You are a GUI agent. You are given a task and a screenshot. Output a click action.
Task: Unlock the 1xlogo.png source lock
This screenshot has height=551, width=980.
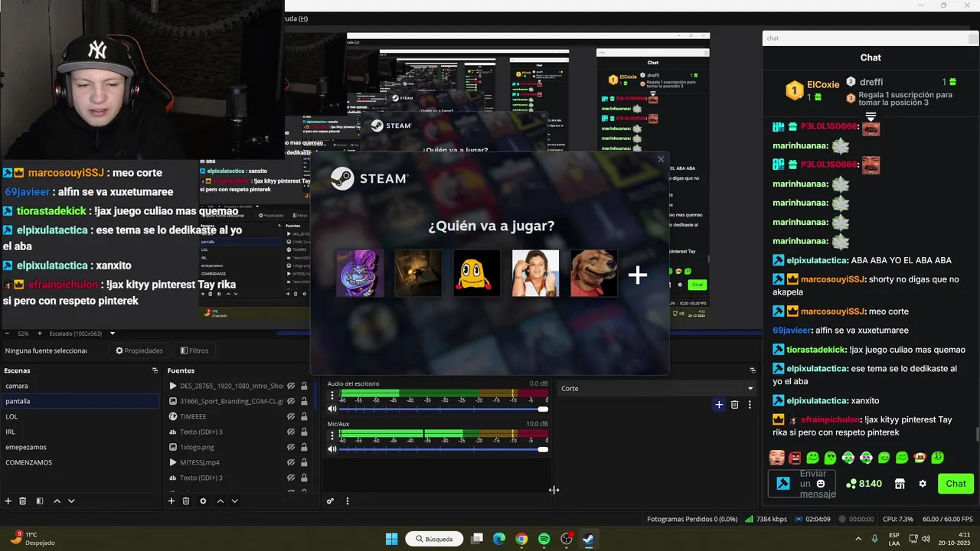pyautogui.click(x=304, y=447)
